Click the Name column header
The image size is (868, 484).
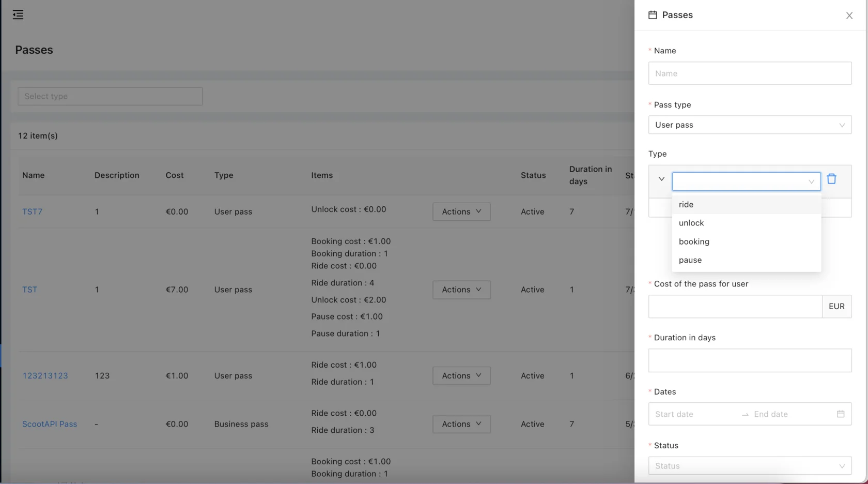[x=33, y=175]
